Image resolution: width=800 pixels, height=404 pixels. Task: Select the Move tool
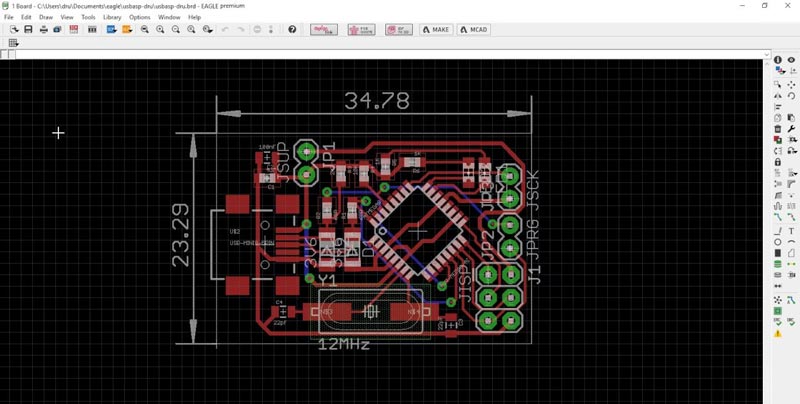click(791, 84)
